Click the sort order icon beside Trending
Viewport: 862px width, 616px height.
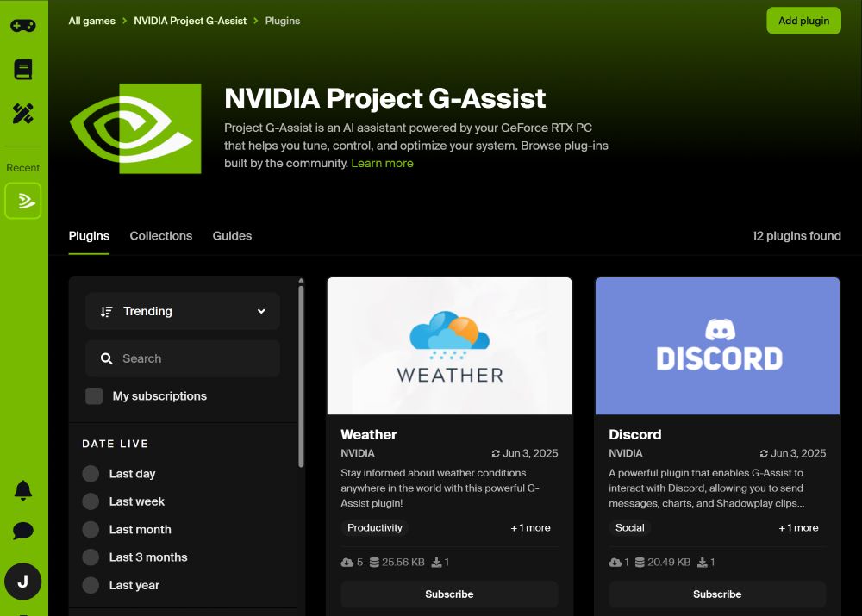coord(107,312)
